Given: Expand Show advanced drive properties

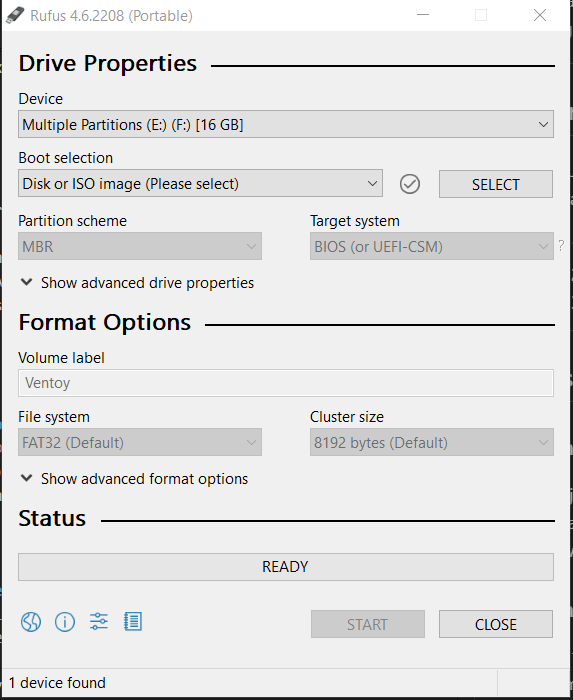Looking at the screenshot, I should [137, 283].
